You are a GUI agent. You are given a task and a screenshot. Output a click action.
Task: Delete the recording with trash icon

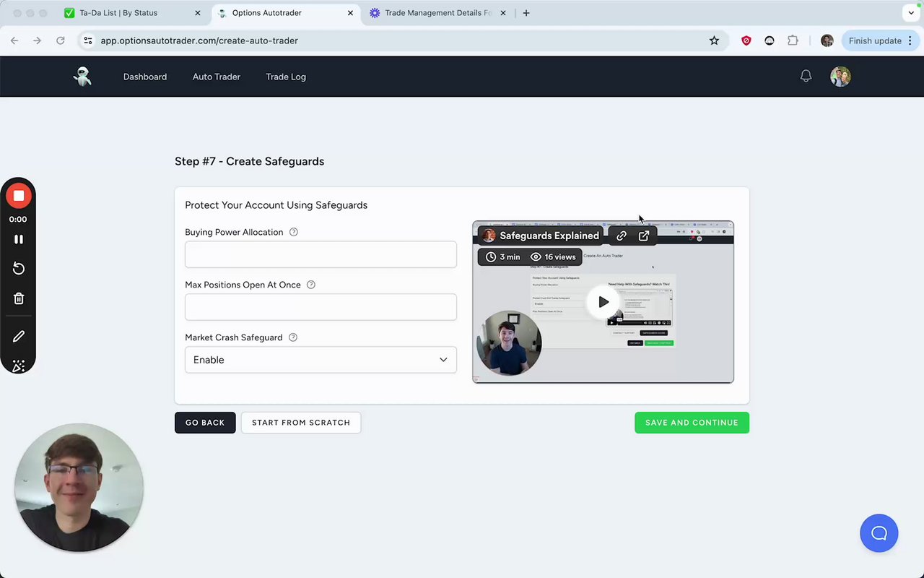19,298
